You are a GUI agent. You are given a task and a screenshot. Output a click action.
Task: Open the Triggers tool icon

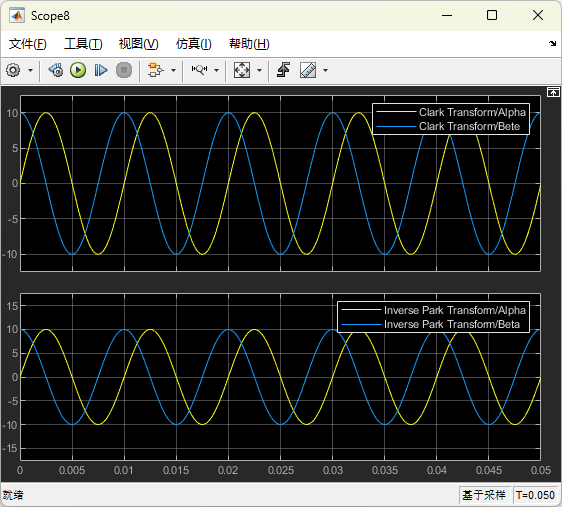tap(284, 70)
